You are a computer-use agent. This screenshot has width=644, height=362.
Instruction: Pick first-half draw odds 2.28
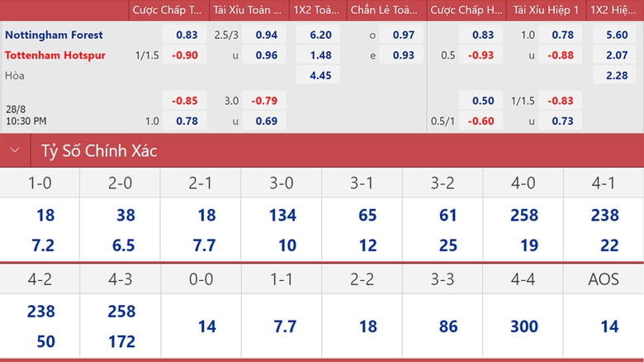tap(617, 76)
